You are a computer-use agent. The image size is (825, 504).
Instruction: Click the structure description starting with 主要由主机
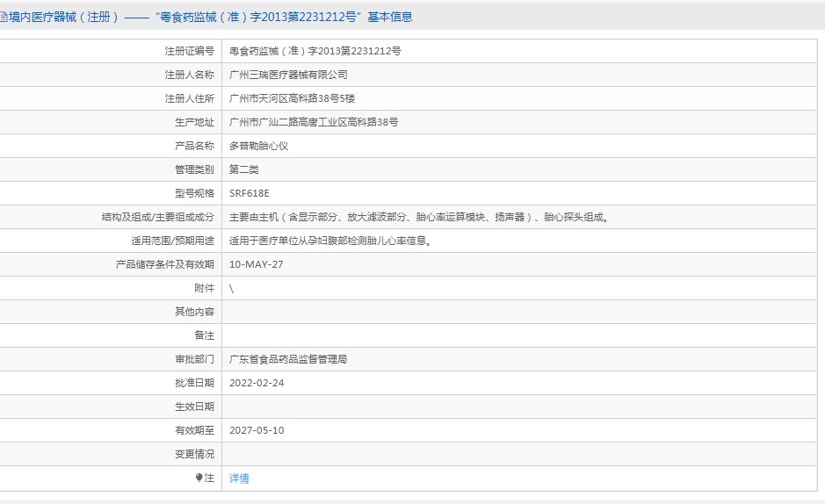(x=419, y=217)
